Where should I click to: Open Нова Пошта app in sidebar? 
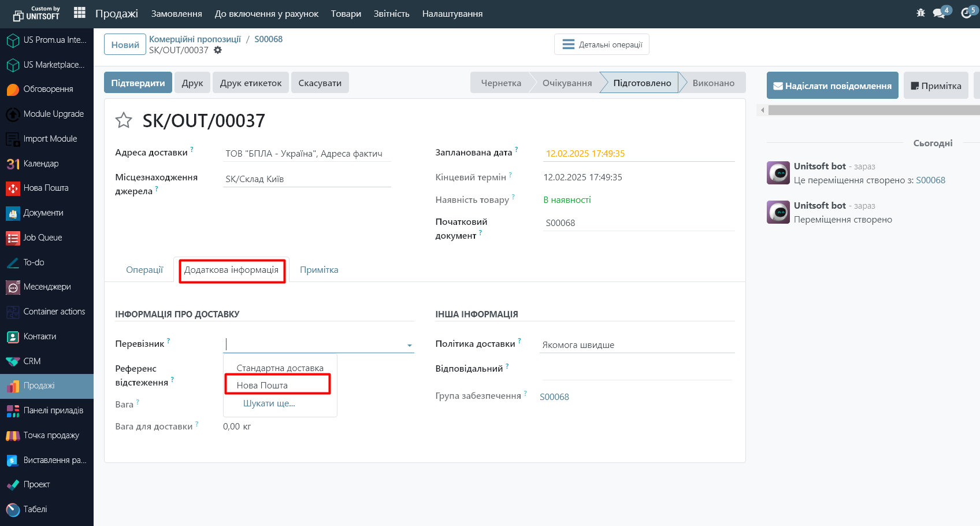pos(46,188)
